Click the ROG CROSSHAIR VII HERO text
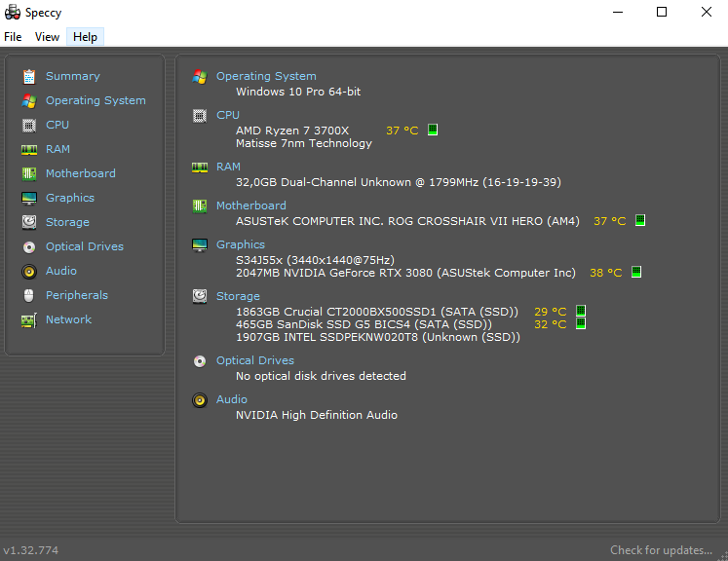 point(466,221)
